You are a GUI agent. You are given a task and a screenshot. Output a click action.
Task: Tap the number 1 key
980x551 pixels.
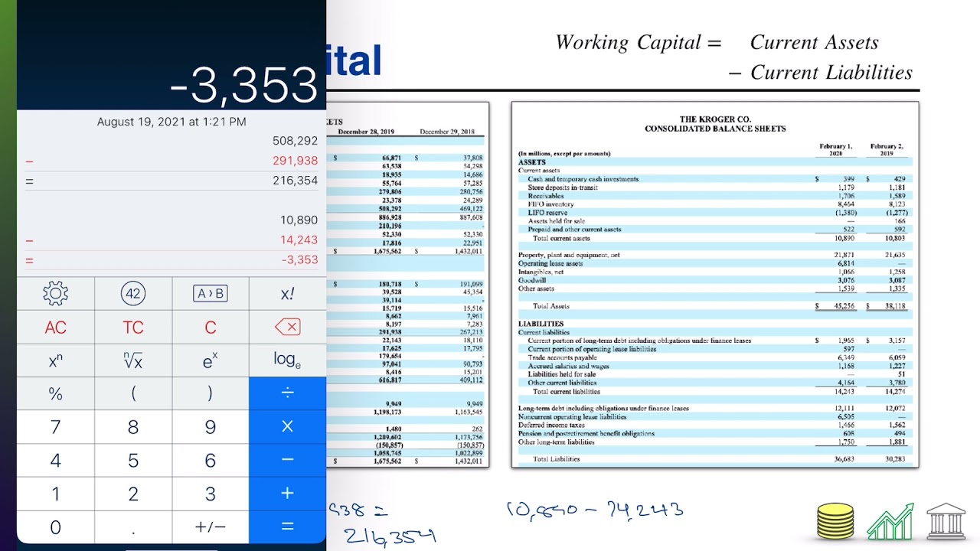(x=56, y=494)
